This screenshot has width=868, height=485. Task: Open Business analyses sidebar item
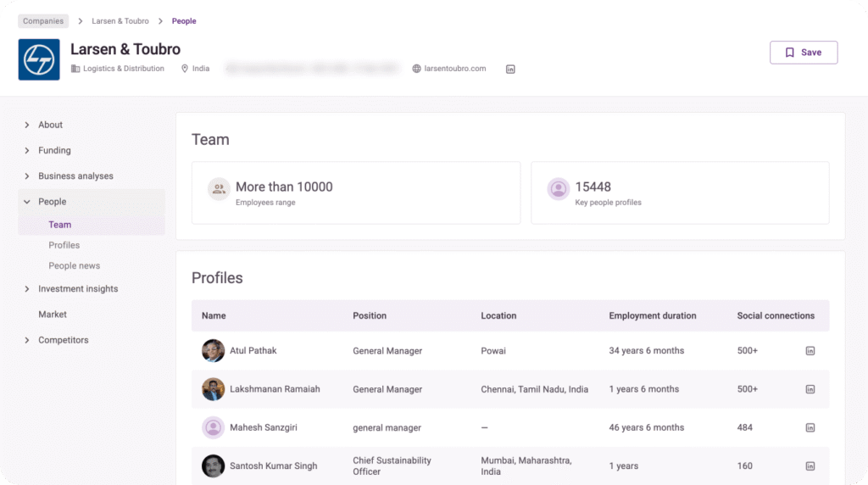point(75,176)
